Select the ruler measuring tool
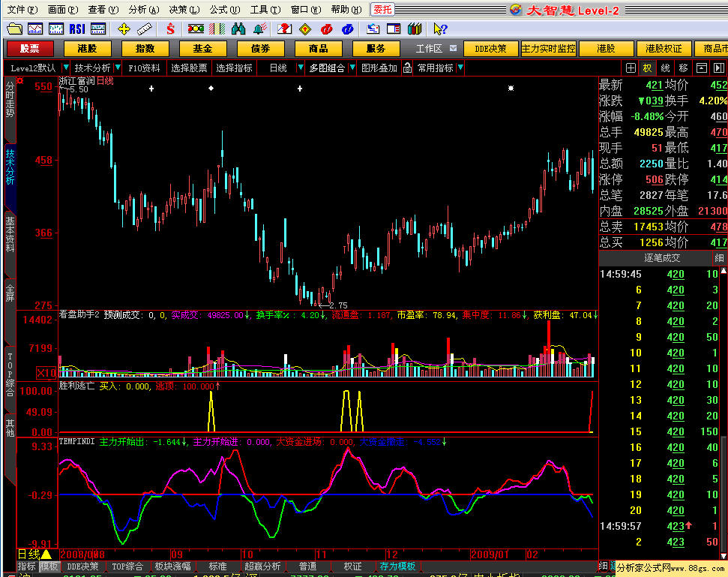The image size is (728, 577). coord(145,29)
